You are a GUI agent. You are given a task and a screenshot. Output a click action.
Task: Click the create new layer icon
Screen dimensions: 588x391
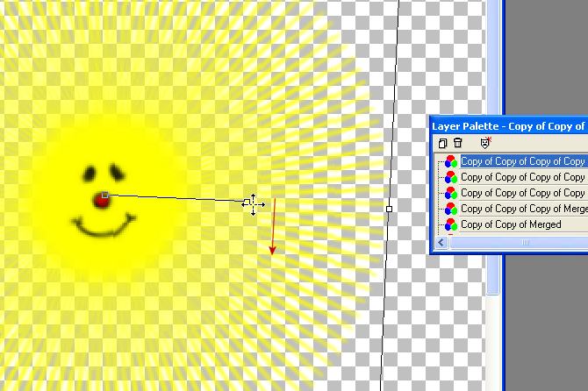pyautogui.click(x=442, y=143)
